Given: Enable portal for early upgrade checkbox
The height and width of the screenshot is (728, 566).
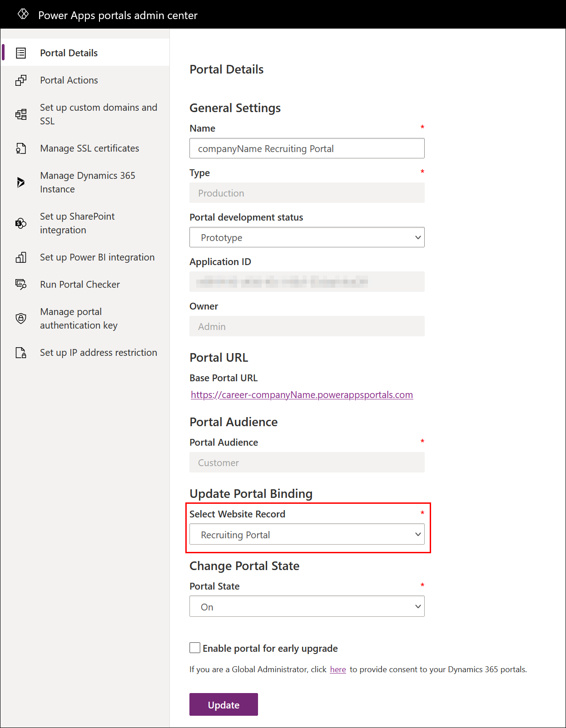Looking at the screenshot, I should 195,648.
